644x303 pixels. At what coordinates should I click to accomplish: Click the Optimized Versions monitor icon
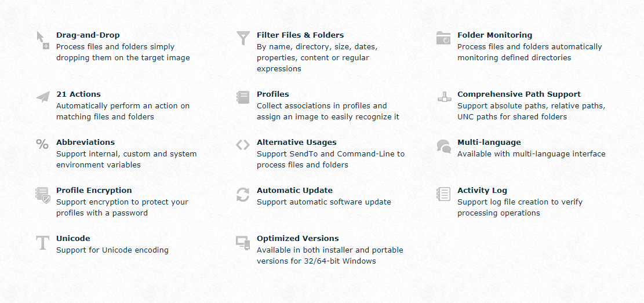click(x=243, y=242)
